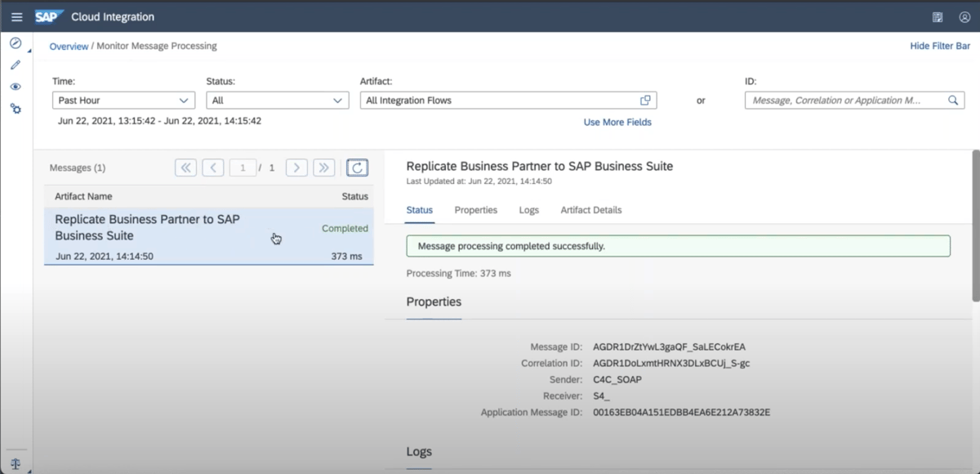Click the Receiver value S4_
Screen dimensions: 980x474
[601, 396]
